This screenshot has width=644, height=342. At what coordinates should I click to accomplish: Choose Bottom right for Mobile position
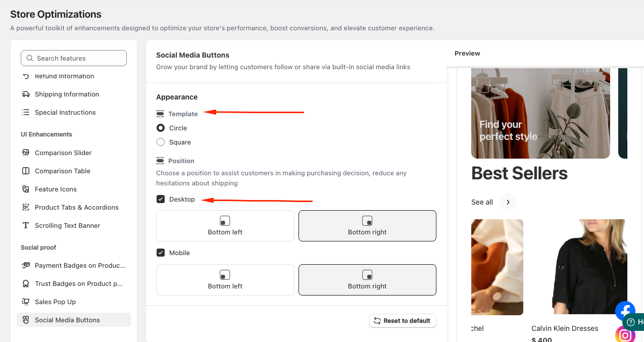[x=367, y=280]
